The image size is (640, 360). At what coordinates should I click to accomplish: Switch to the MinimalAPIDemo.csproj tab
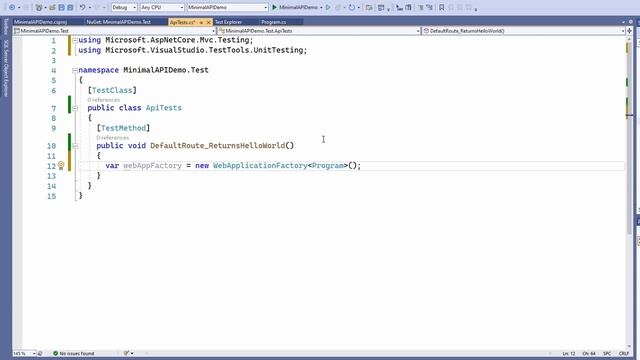pos(40,22)
